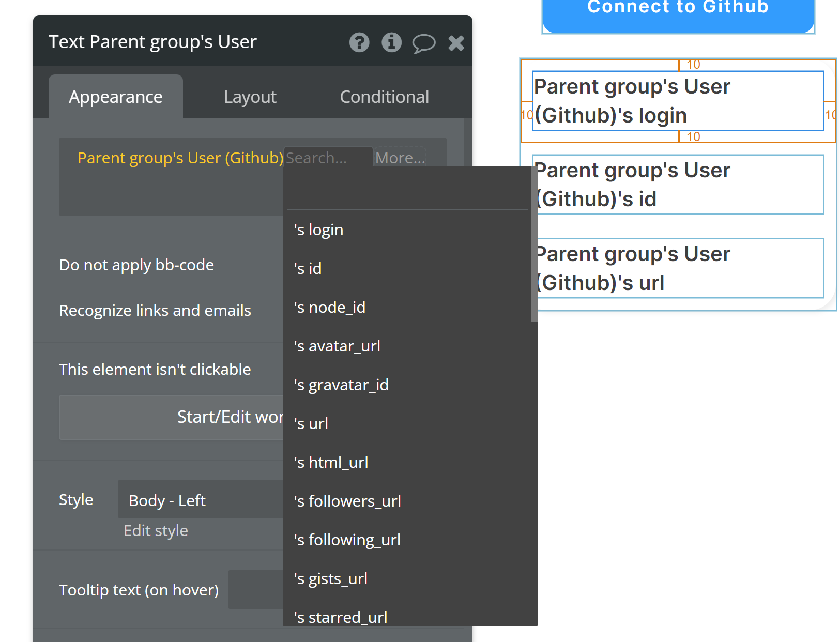Click the Start/Edit workflow button

(x=172, y=417)
